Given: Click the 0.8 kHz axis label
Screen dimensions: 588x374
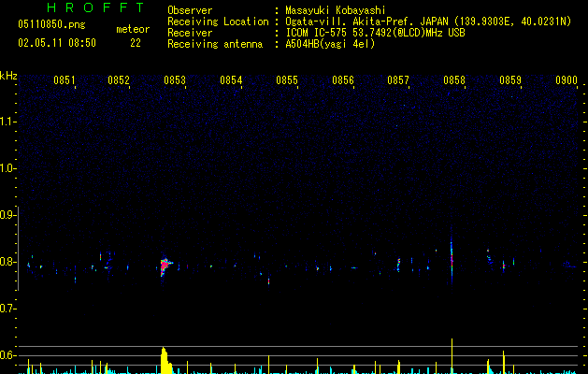Looking at the screenshot, I should [x=7, y=262].
